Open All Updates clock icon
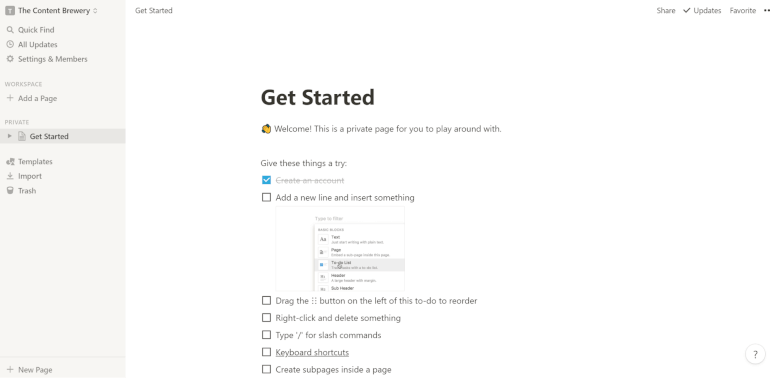The image size is (770, 378). tap(10, 44)
